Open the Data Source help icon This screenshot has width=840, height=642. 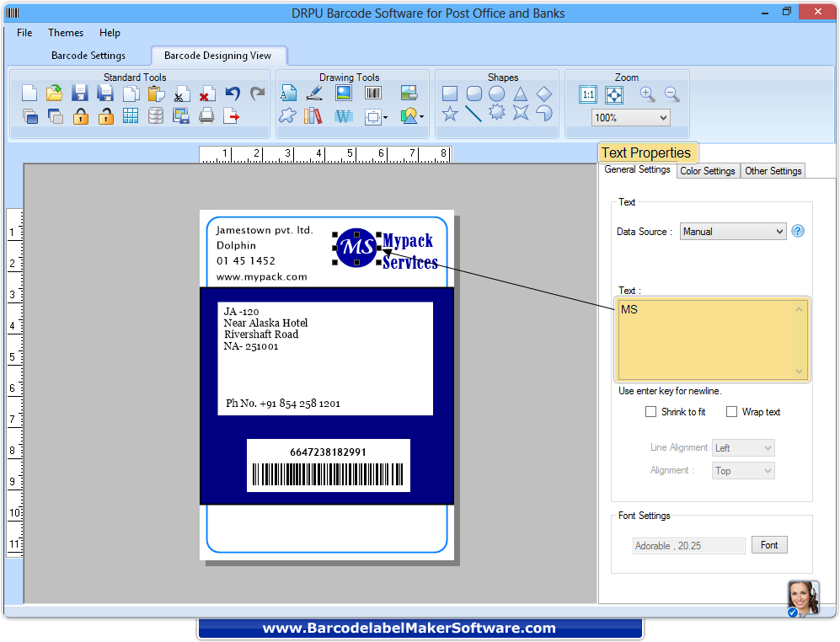pyautogui.click(x=798, y=231)
